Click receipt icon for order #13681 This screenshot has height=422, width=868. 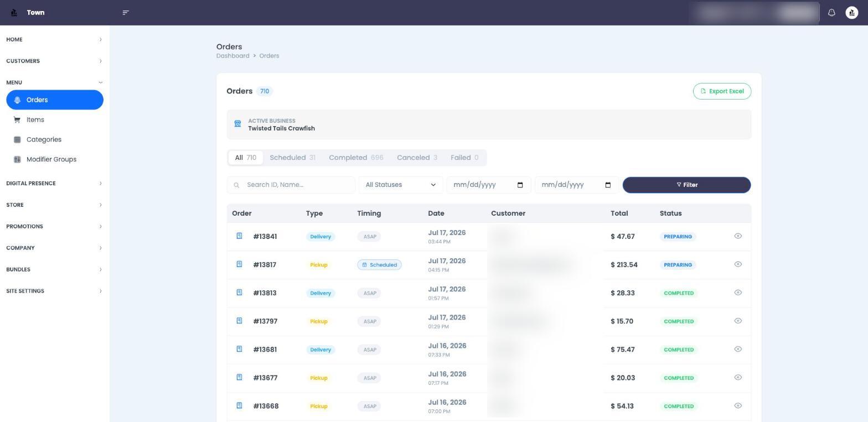(239, 349)
